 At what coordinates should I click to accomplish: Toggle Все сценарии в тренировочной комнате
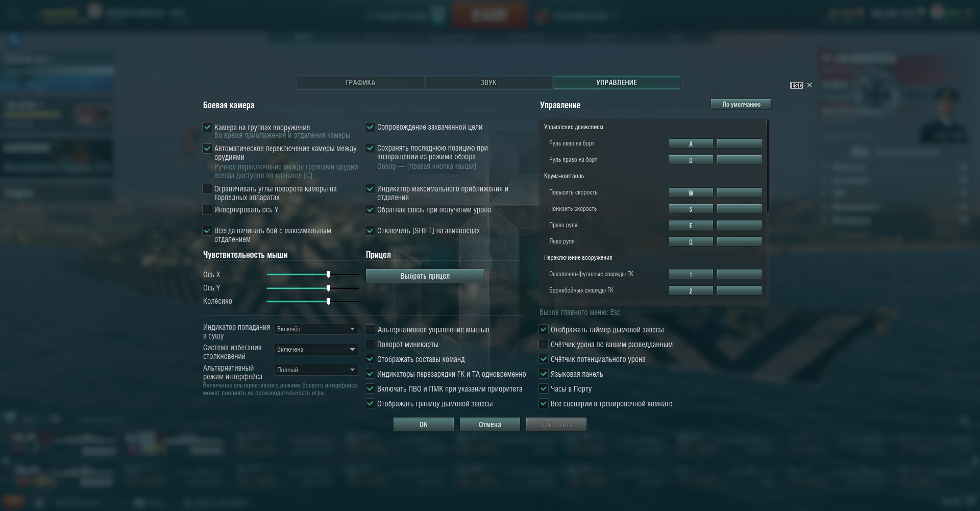tap(544, 404)
